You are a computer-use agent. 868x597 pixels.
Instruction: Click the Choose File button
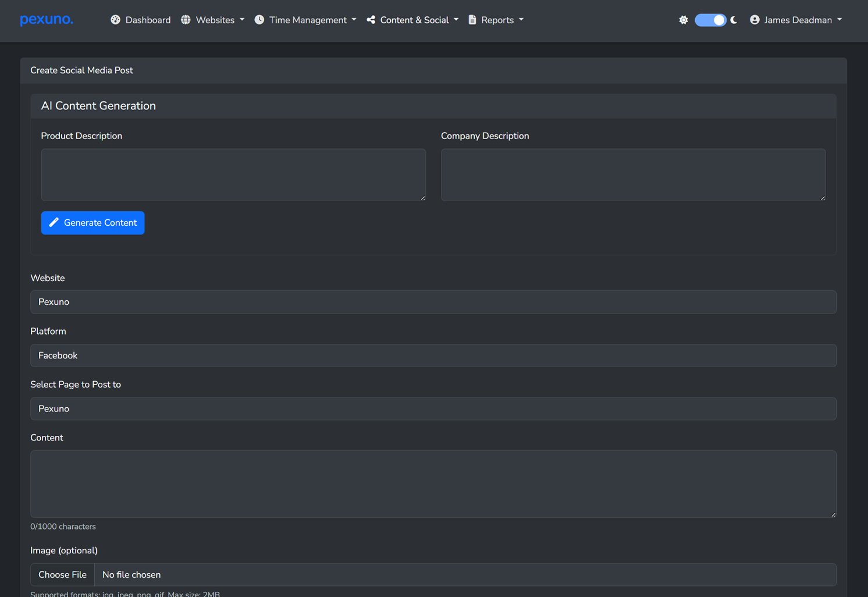(x=63, y=574)
